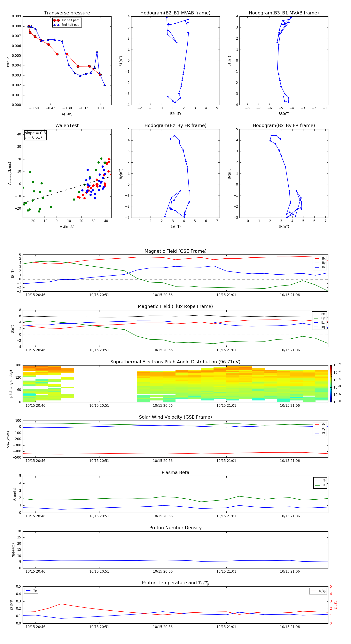This screenshot has height=644, width=351.
Task: Click the 10/15 21:06 tick in Proton Temperature plot
Action: point(290,627)
